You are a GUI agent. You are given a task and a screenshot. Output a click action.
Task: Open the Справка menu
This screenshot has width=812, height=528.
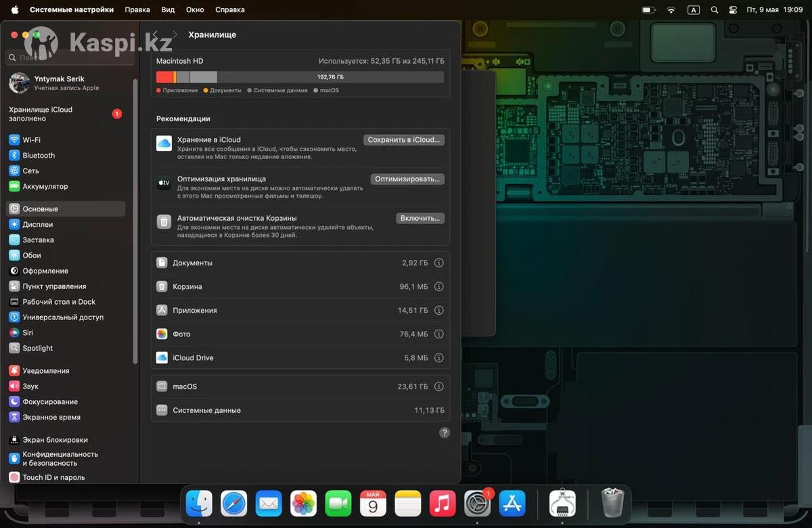pos(230,10)
